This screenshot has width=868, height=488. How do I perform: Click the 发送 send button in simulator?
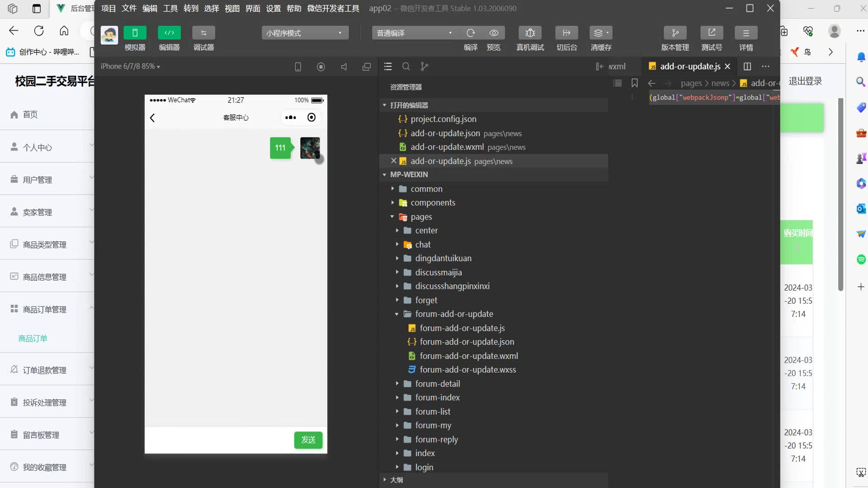pyautogui.click(x=308, y=440)
